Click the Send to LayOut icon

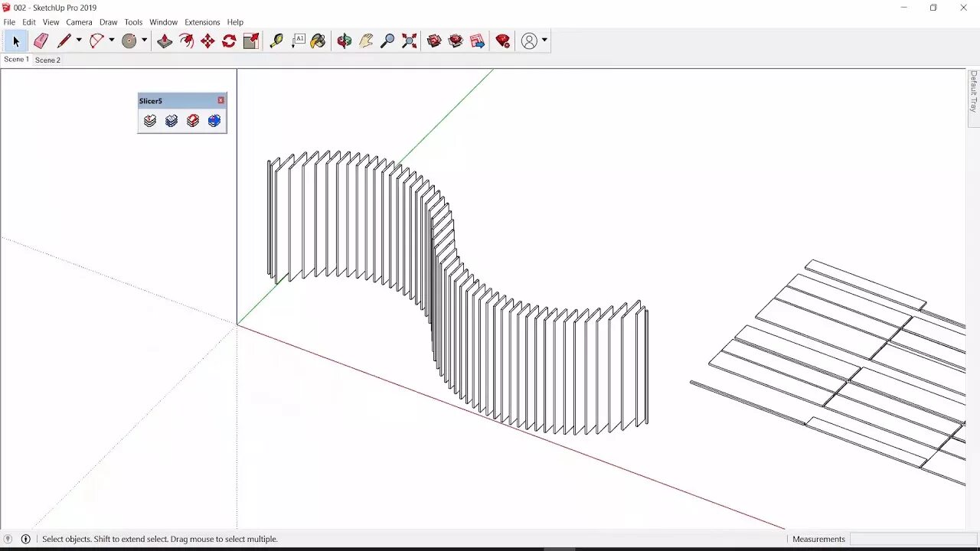pyautogui.click(x=478, y=41)
